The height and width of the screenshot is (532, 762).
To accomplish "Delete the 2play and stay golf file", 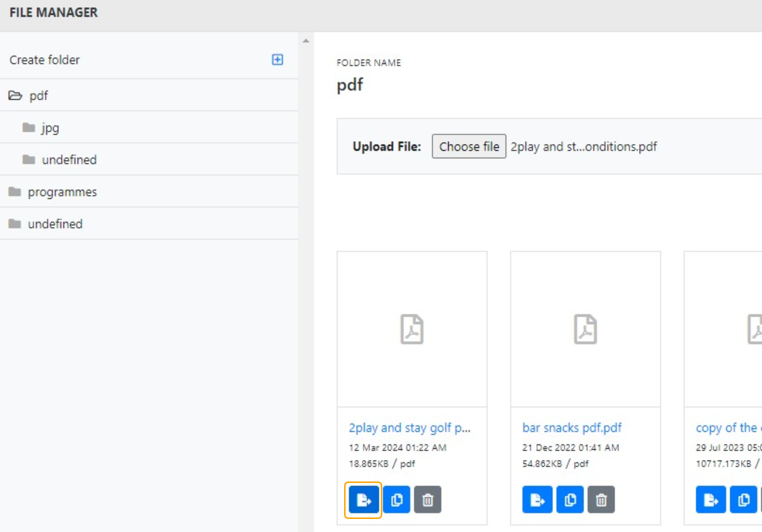I will pyautogui.click(x=427, y=500).
